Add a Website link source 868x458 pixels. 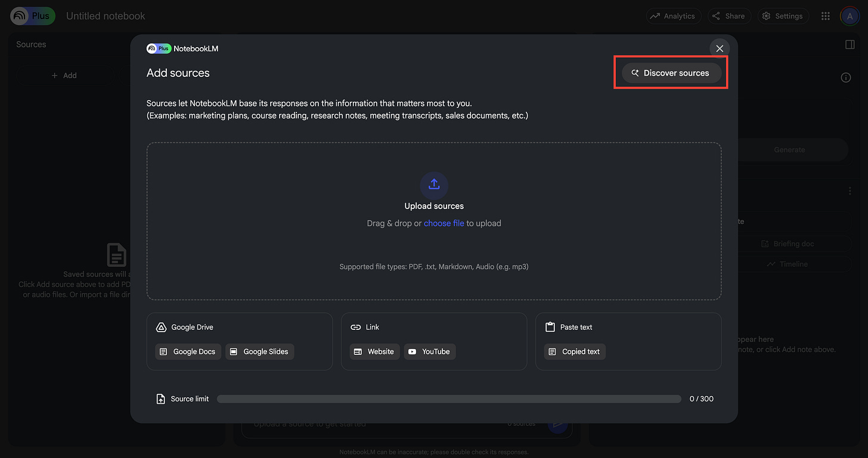374,351
